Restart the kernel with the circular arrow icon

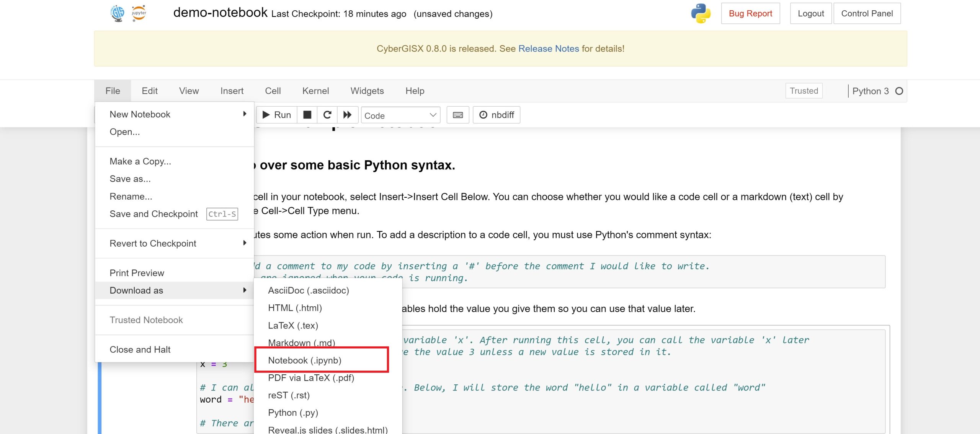327,115
